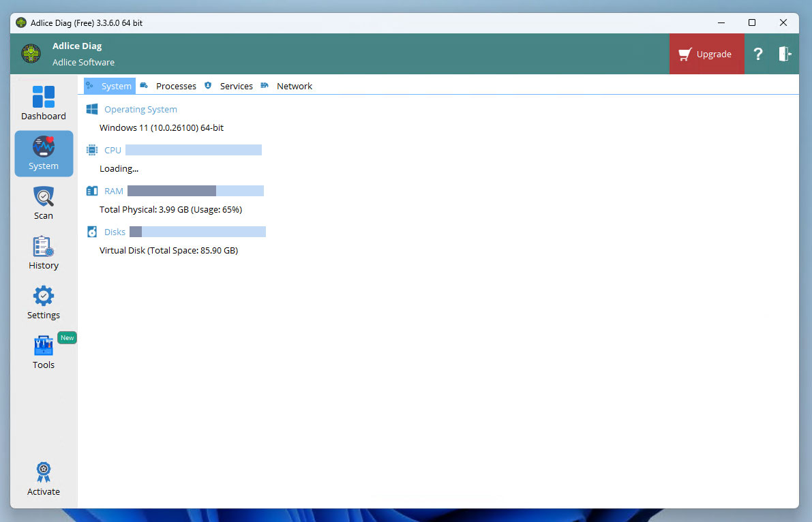Click the Adlice Diag logo icon
The image size is (812, 522).
point(31,54)
